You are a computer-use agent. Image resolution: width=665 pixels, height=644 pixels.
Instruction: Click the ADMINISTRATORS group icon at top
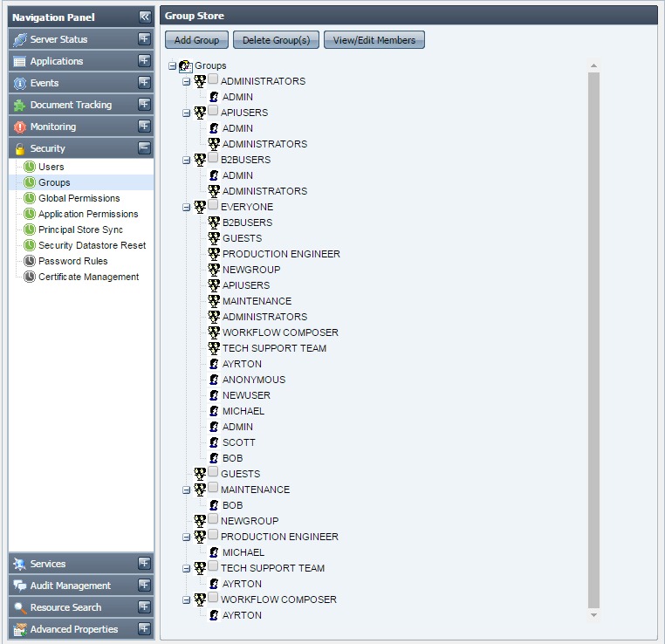click(x=200, y=81)
